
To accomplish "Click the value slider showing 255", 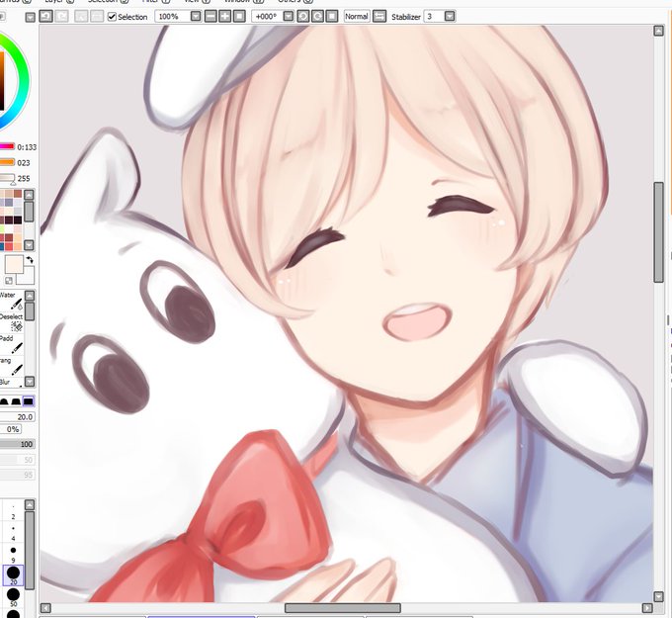I will point(7,178).
